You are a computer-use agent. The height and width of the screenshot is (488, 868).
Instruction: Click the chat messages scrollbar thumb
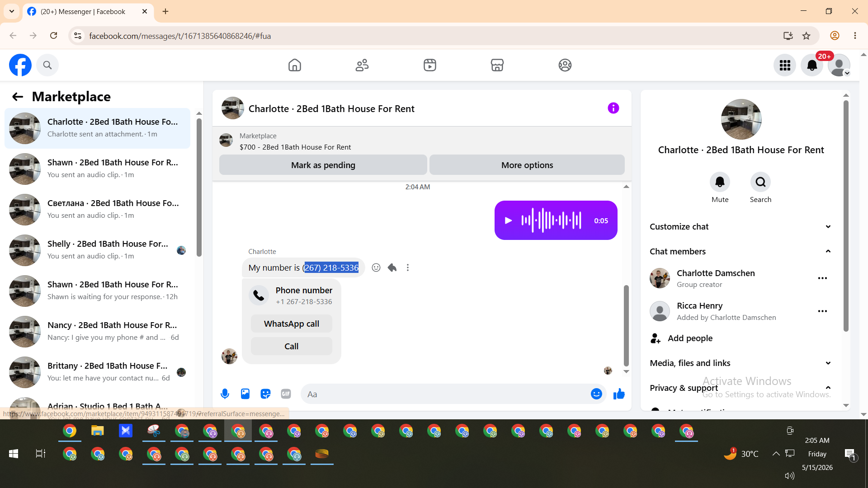click(x=626, y=325)
